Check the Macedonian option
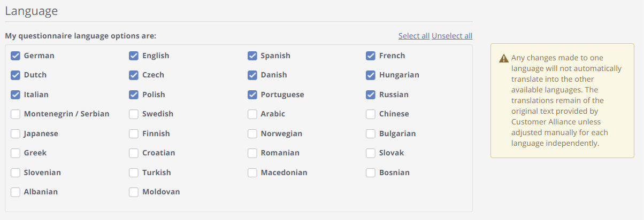644x220 pixels. 252,172
